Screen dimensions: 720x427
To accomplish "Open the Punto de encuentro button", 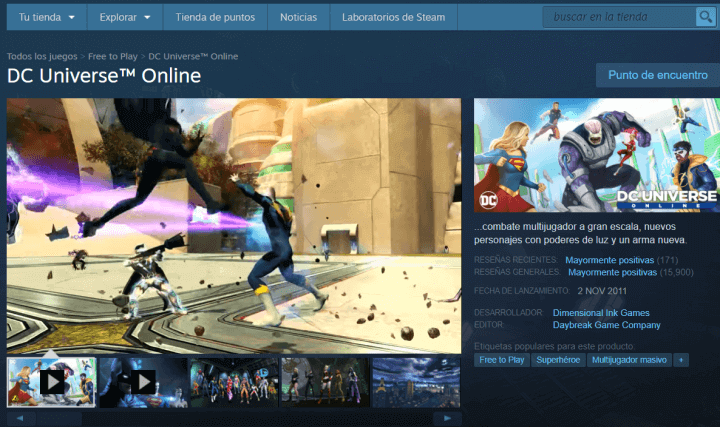I will tap(658, 75).
